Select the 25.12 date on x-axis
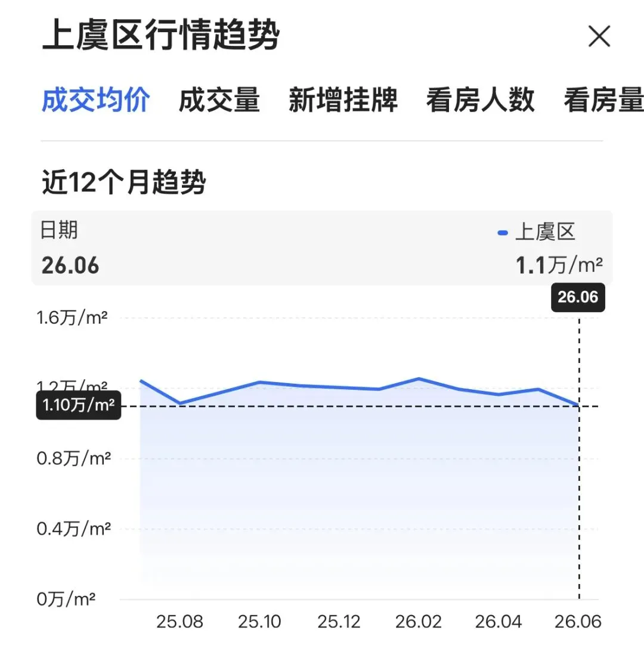The width and height of the screenshot is (644, 655). click(x=339, y=622)
